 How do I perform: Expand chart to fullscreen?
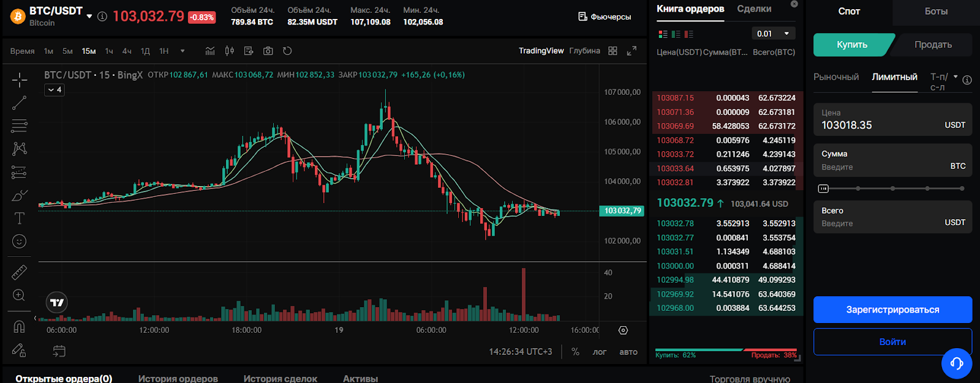coord(631,51)
